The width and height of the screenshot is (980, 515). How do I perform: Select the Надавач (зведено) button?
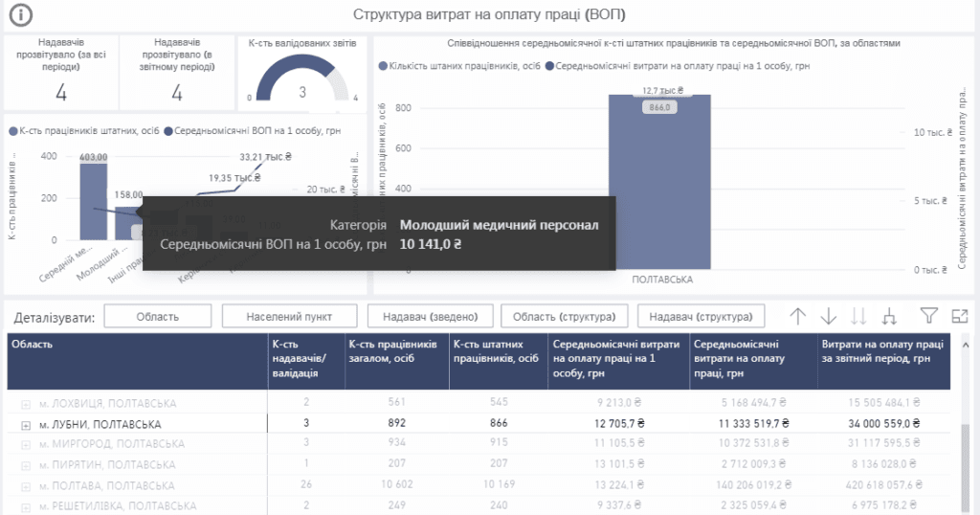[430, 316]
